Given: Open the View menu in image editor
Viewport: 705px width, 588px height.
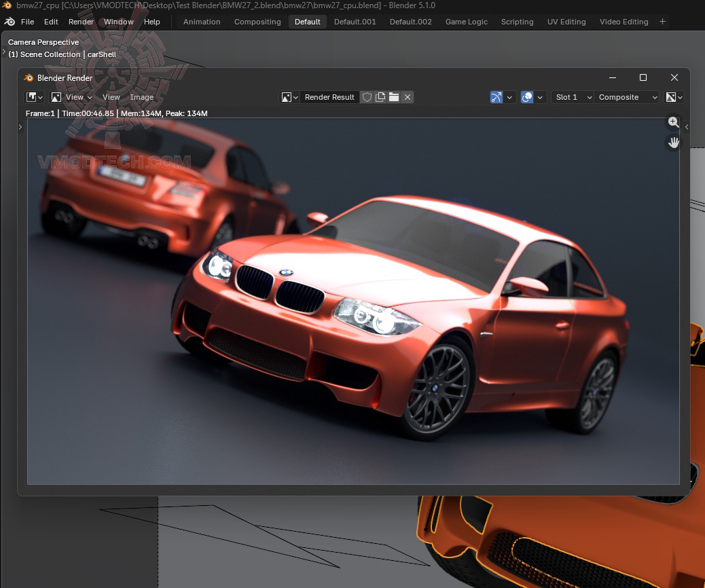Looking at the screenshot, I should point(111,97).
